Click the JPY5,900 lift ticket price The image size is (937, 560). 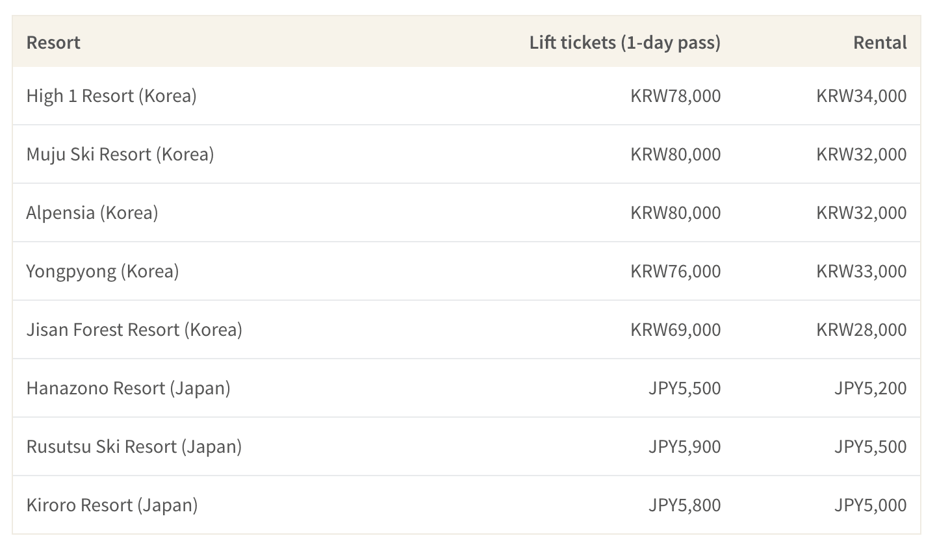[x=685, y=446]
